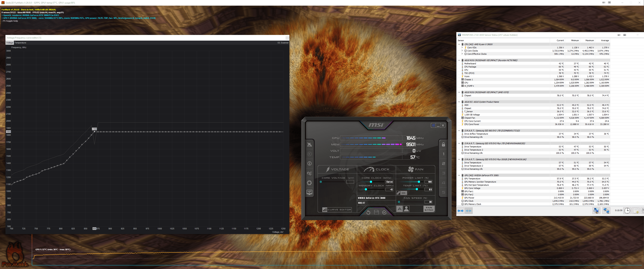Click Temp Limit value field 83

429,189
